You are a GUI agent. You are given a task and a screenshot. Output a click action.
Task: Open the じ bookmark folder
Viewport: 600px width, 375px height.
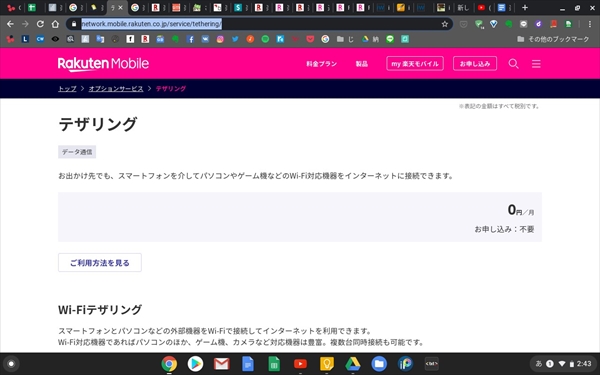(x=345, y=39)
